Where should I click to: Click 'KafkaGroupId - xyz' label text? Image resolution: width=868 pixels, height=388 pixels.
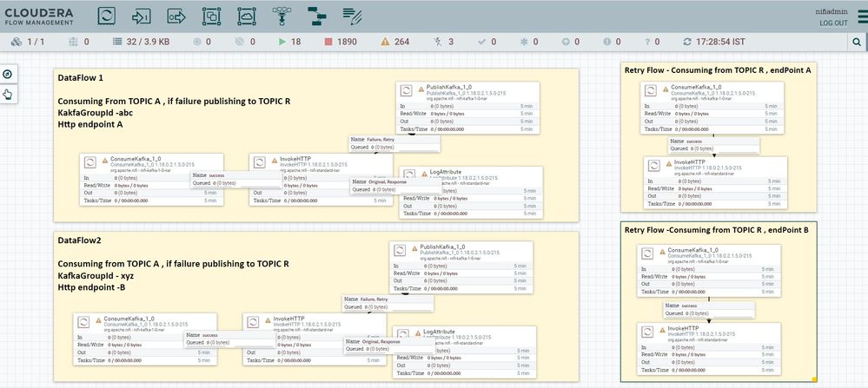tap(96, 274)
